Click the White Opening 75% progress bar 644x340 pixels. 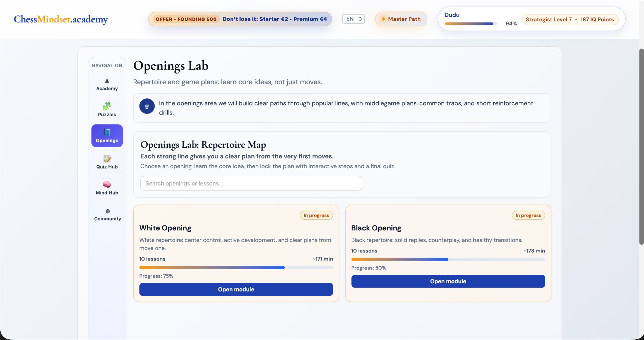[236, 268]
